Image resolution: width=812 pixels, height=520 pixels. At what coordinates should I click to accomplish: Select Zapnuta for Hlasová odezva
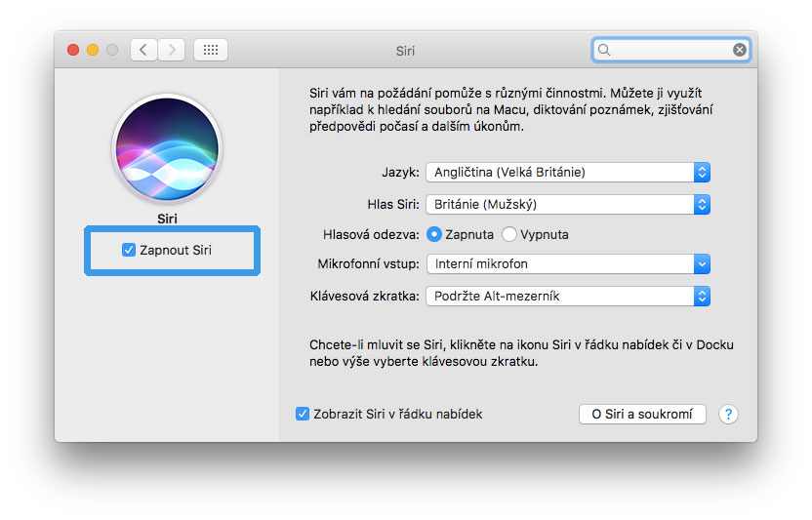(x=434, y=234)
